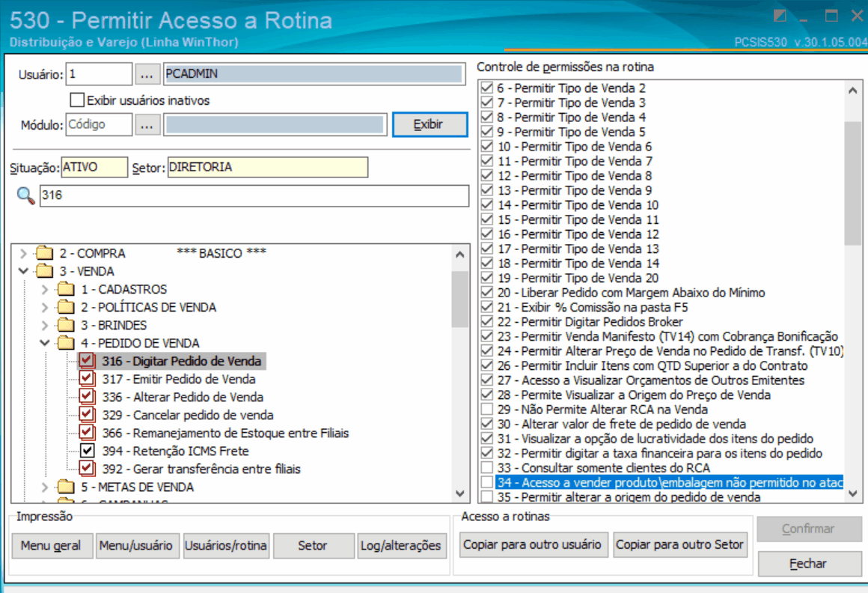Image resolution: width=868 pixels, height=593 pixels.
Task: Click the 5 - METAS DE VENDA folder icon
Action: (x=66, y=487)
